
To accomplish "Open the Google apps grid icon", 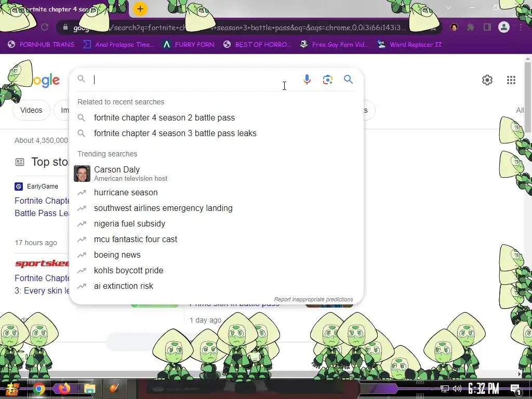I will coord(511,80).
